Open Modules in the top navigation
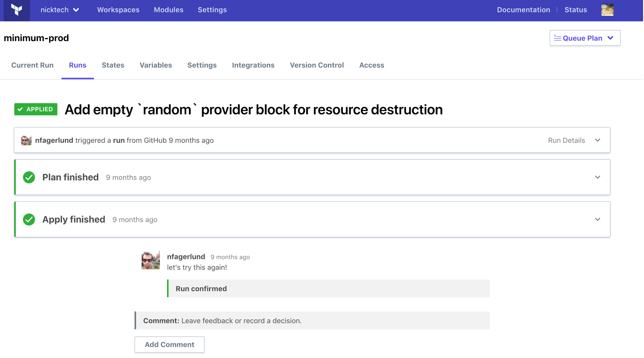Image resolution: width=644 pixels, height=358 pixels. tap(168, 10)
